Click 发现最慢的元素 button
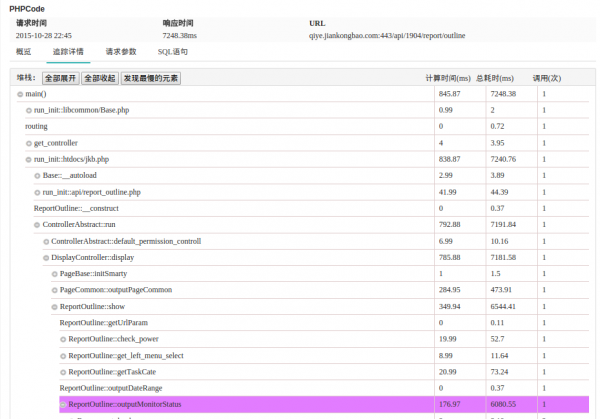 151,77
